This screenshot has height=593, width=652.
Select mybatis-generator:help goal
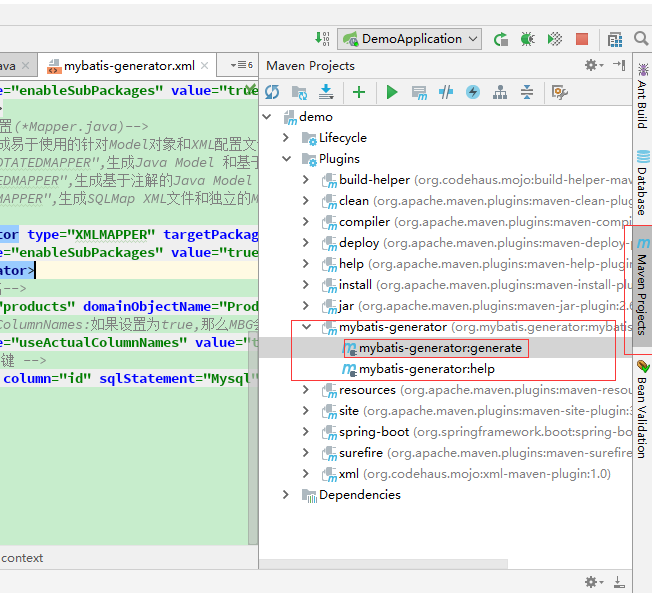pos(426,369)
